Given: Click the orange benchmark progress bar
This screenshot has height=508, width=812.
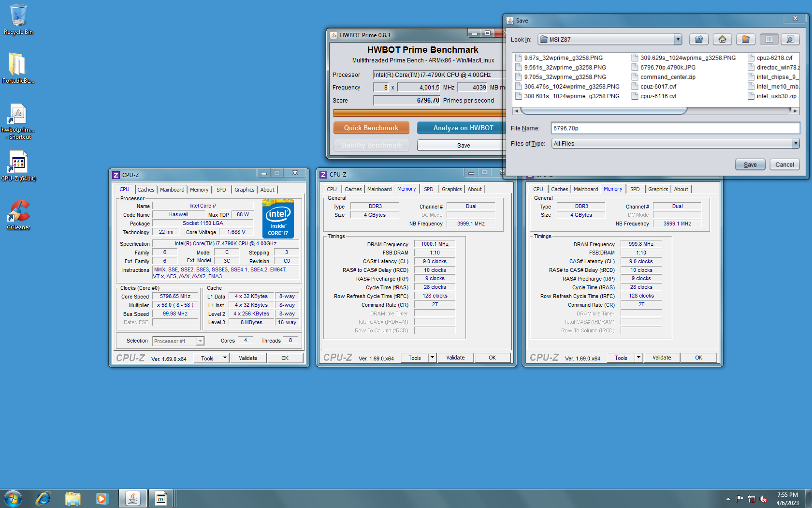Looking at the screenshot, I should [x=419, y=113].
